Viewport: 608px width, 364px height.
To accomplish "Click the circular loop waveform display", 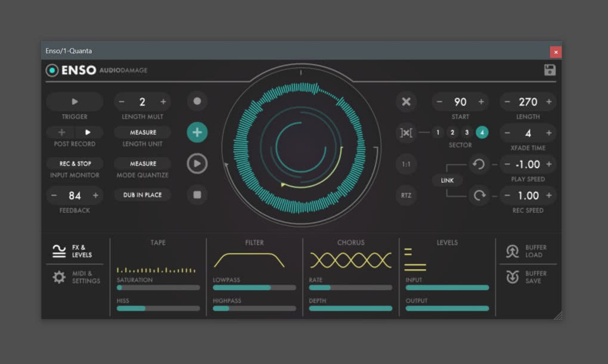I will point(301,148).
